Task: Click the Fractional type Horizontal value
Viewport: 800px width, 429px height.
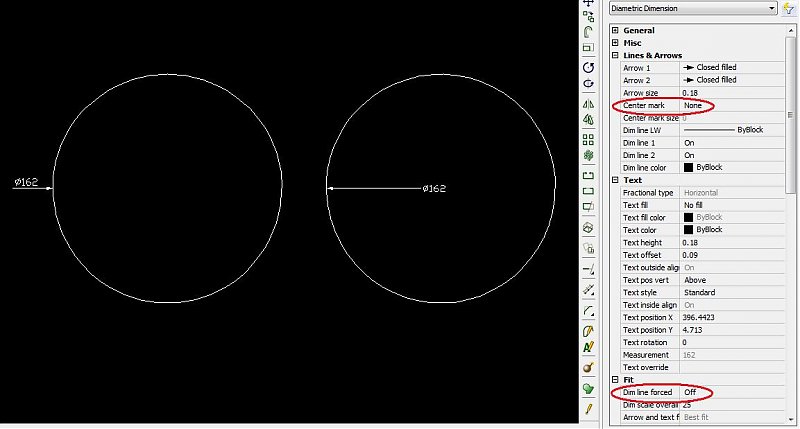Action: [x=733, y=193]
